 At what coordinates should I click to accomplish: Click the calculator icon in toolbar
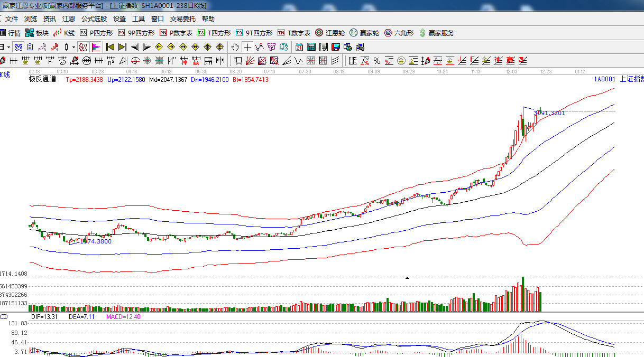(x=311, y=47)
